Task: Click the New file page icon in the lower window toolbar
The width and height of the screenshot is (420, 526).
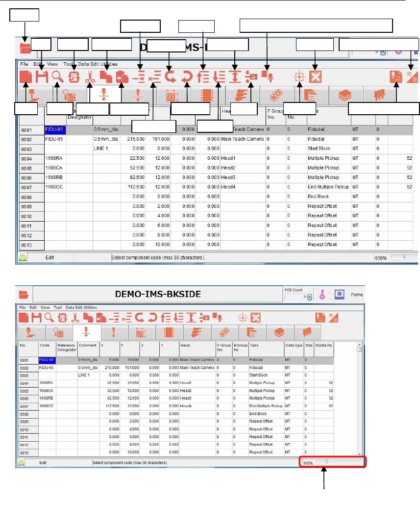Action: click(24, 317)
